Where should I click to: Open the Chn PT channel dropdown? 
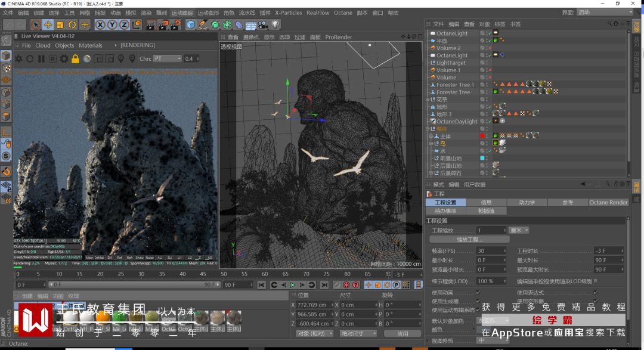(x=168, y=58)
